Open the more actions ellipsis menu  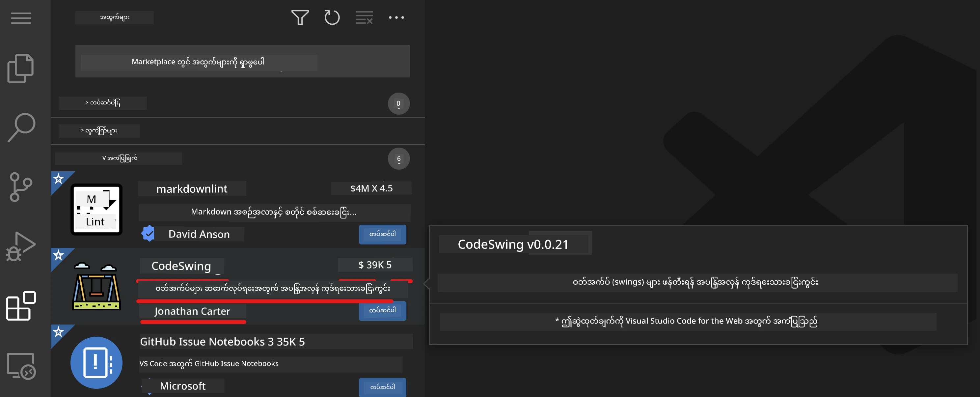coord(396,17)
